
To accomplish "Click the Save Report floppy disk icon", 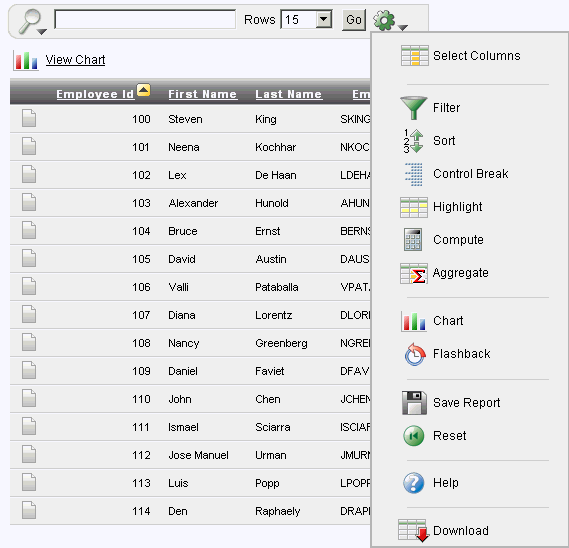I will point(414,403).
